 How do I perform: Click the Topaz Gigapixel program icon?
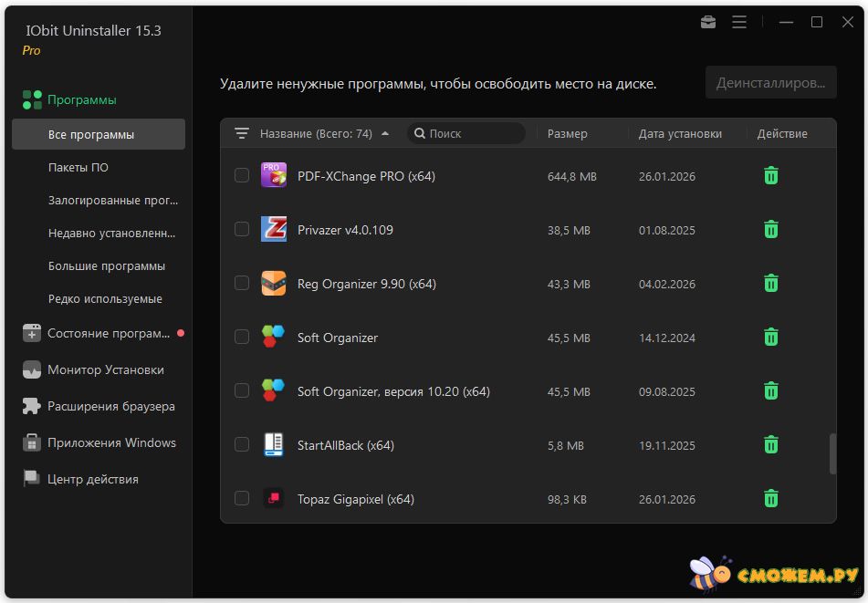pos(273,499)
